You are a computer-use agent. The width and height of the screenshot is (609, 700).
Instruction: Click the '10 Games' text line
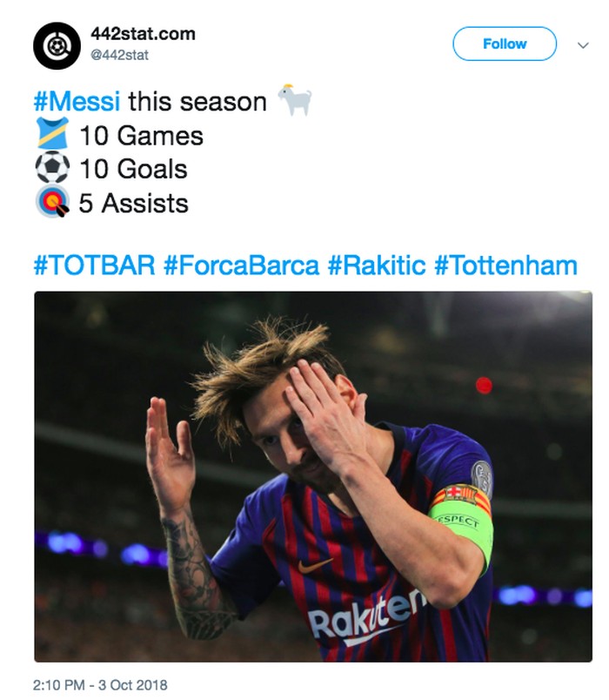(x=141, y=136)
